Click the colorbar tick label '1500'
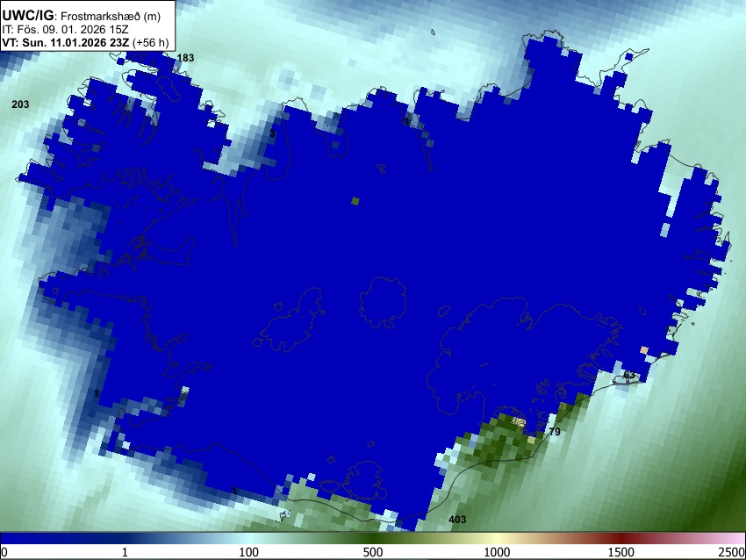 tap(621, 552)
